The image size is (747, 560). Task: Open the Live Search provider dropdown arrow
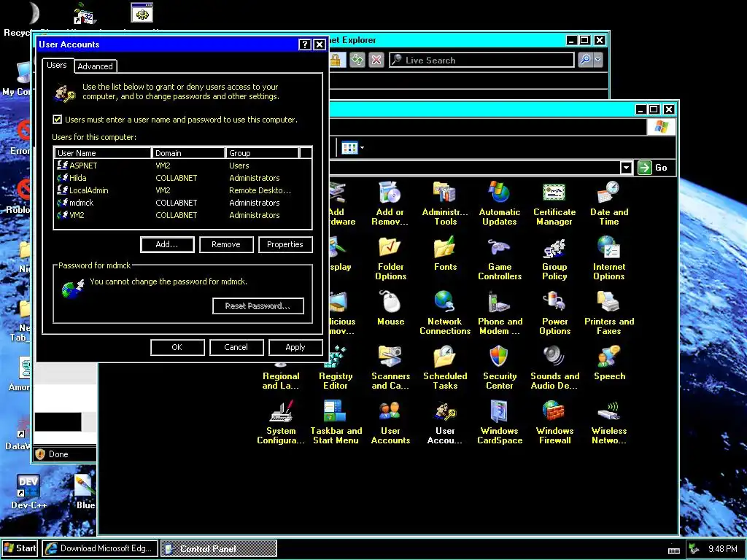(598, 60)
